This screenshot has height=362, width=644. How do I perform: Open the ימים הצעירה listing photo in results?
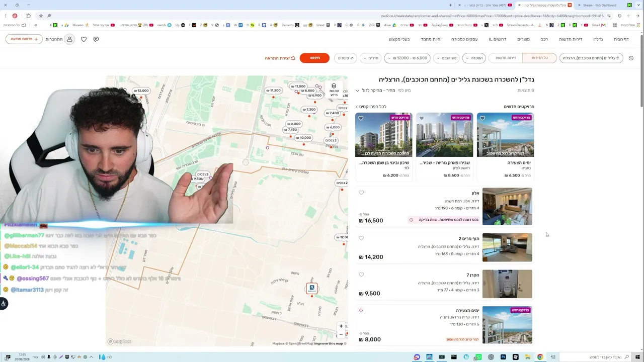[507, 325]
